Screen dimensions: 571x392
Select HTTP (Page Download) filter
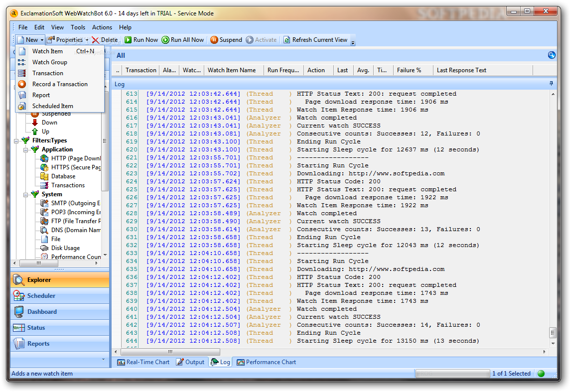(76, 158)
